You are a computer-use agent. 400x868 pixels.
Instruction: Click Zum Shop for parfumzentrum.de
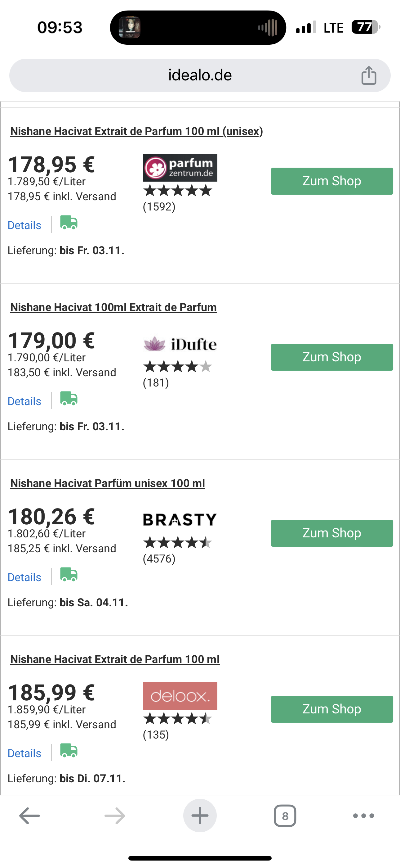(x=332, y=181)
